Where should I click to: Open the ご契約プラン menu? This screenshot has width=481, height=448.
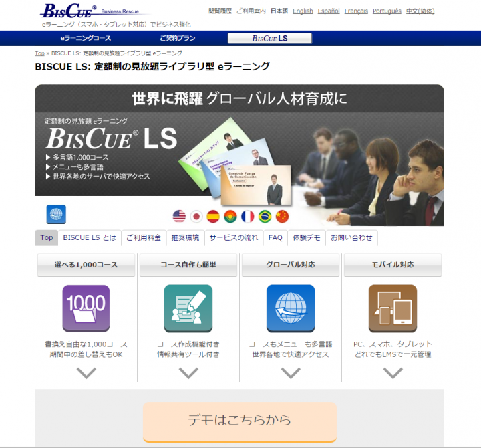[x=178, y=38]
